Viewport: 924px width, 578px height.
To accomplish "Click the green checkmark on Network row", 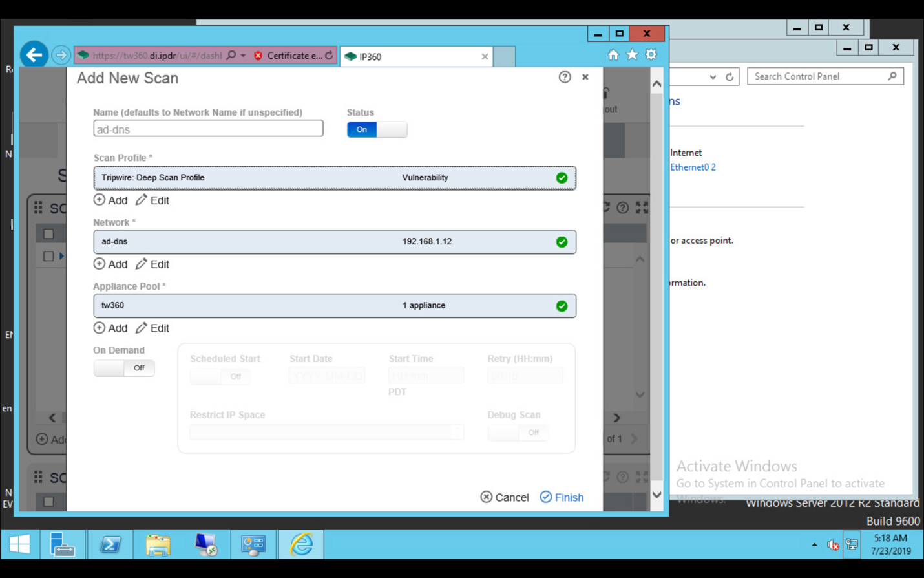I will (x=562, y=242).
